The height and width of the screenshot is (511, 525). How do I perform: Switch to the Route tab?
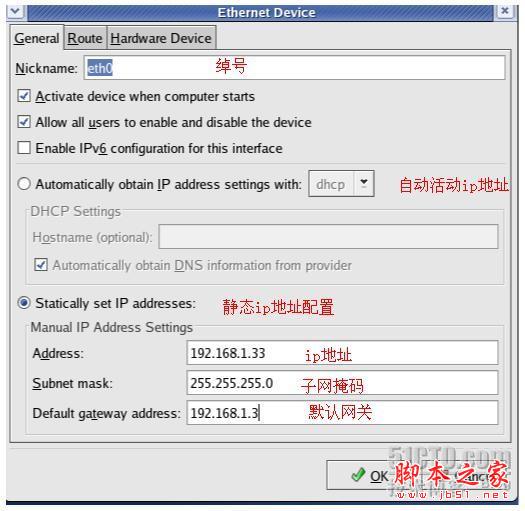tap(85, 38)
